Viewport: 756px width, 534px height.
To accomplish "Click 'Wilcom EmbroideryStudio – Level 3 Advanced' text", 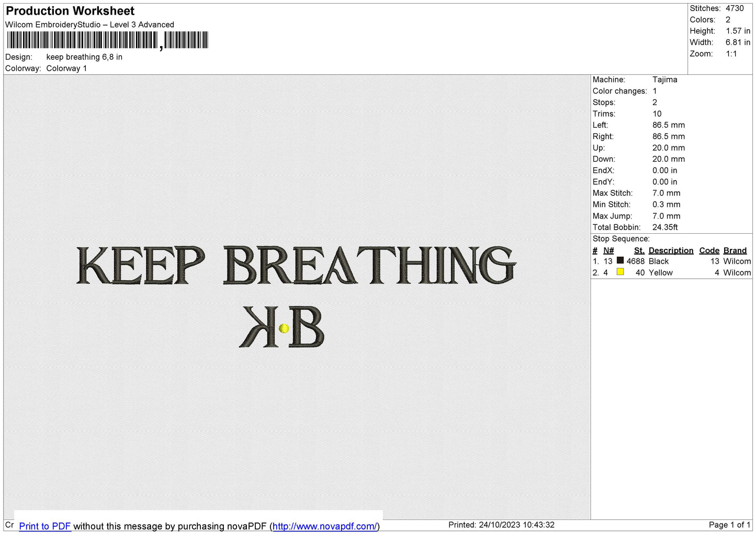I will [x=89, y=25].
